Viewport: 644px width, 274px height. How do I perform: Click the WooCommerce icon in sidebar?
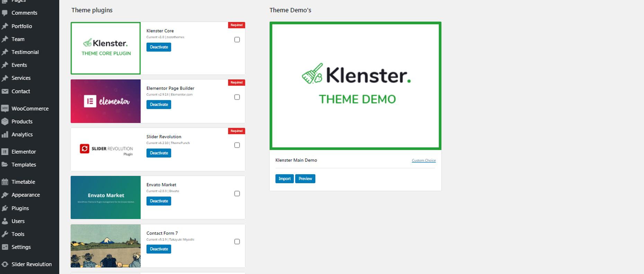[x=5, y=108]
